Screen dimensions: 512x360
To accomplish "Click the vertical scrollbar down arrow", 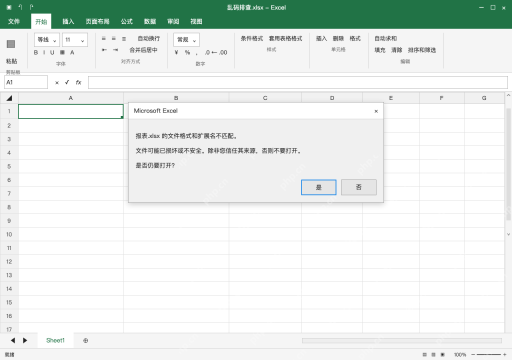I will point(508,234).
